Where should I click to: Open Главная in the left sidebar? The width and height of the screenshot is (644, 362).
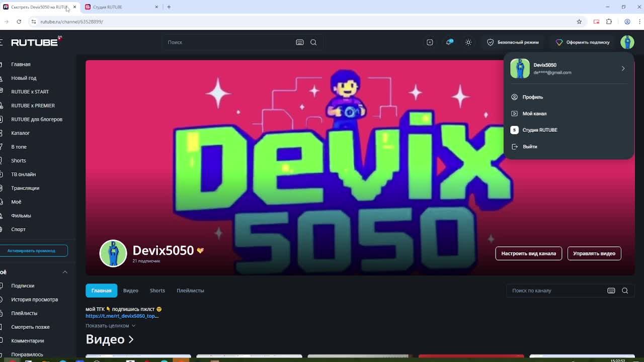pyautogui.click(x=21, y=64)
